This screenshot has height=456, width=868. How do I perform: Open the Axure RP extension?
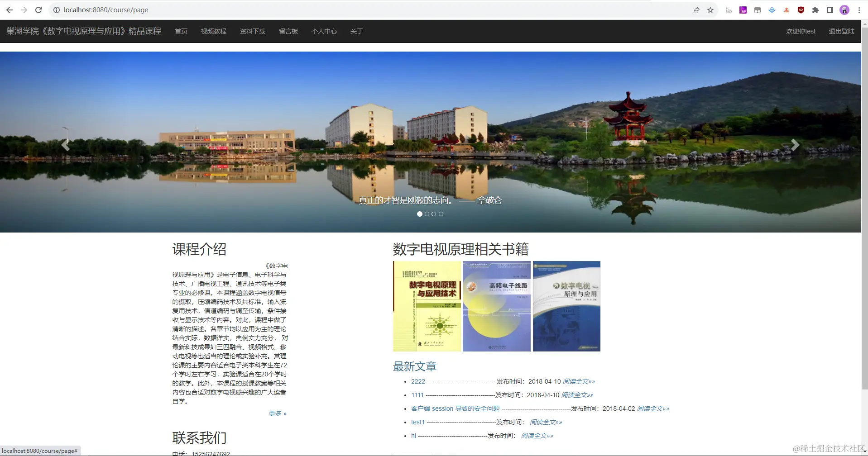(x=743, y=9)
